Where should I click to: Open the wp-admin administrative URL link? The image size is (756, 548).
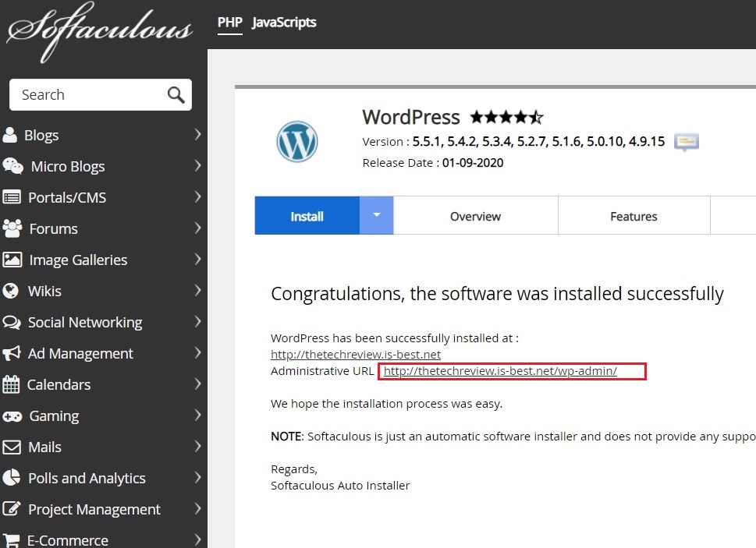click(x=500, y=371)
